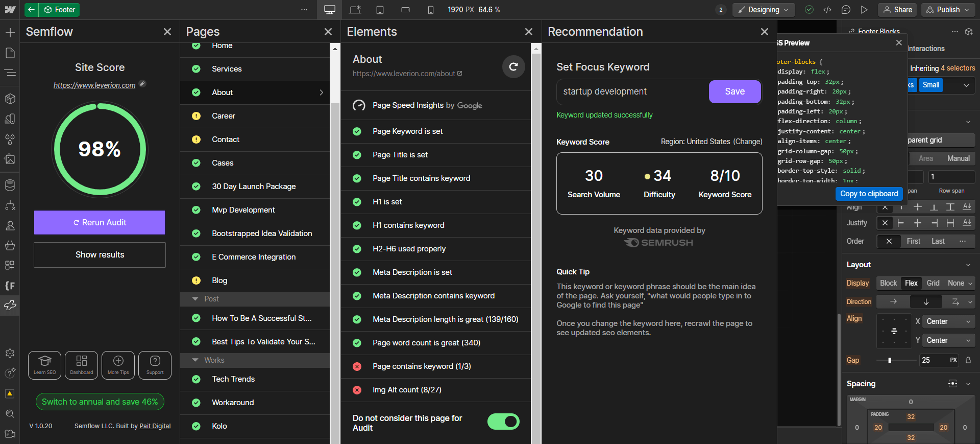Screen dimensions: 980x444
Task: Select Flex display option
Action: (911, 283)
